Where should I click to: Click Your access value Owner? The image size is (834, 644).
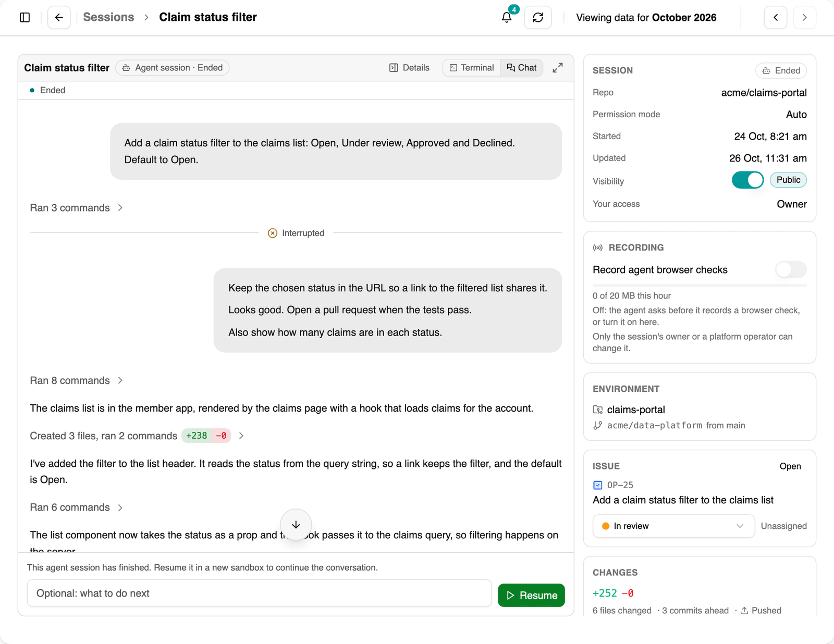(791, 204)
